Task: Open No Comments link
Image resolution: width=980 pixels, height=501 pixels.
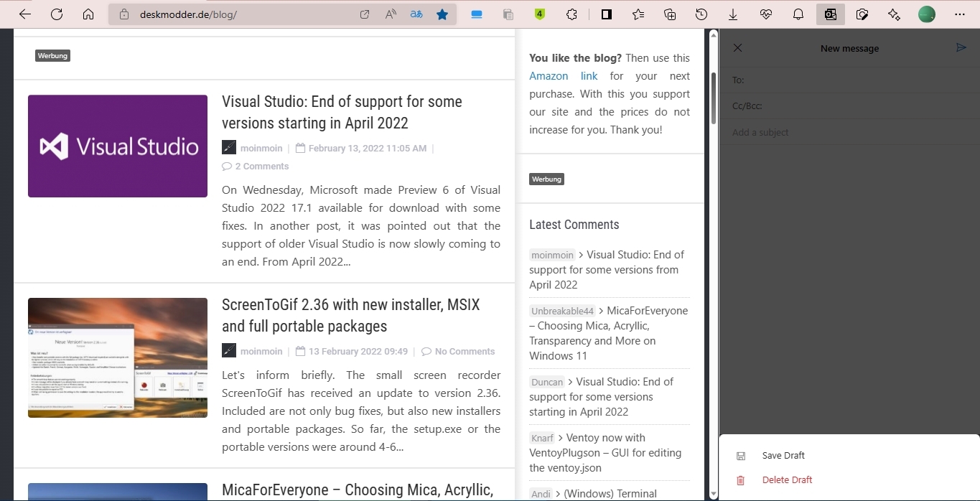Action: coord(458,352)
